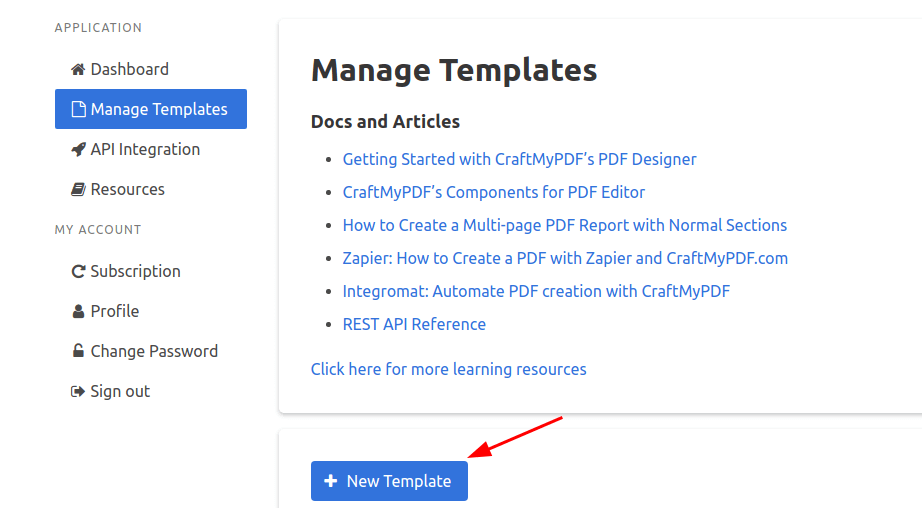Viewport: 922px width, 508px height.
Task: Click the plus icon on New Template
Action: click(x=331, y=481)
